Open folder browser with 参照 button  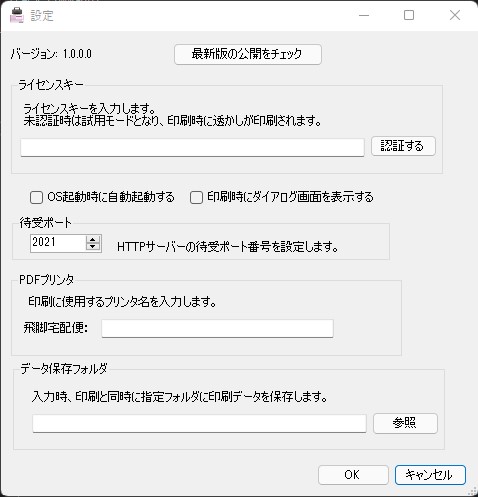coord(405,423)
